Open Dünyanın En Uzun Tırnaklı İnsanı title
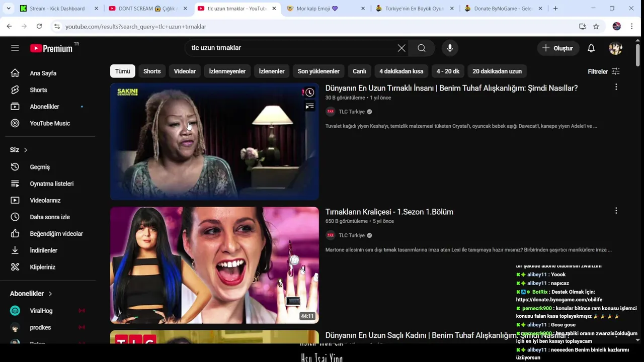The image size is (644, 362). pos(451,88)
